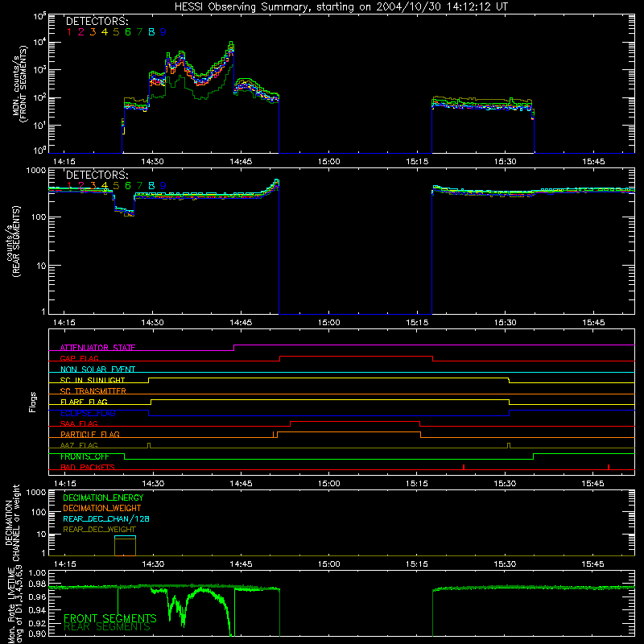Select yellow detector 4 in front segments legend
Viewport: 644px width, 644px height.
(x=105, y=32)
